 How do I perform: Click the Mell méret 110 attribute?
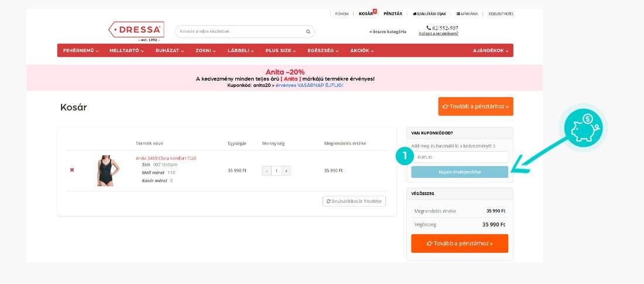tap(158, 173)
